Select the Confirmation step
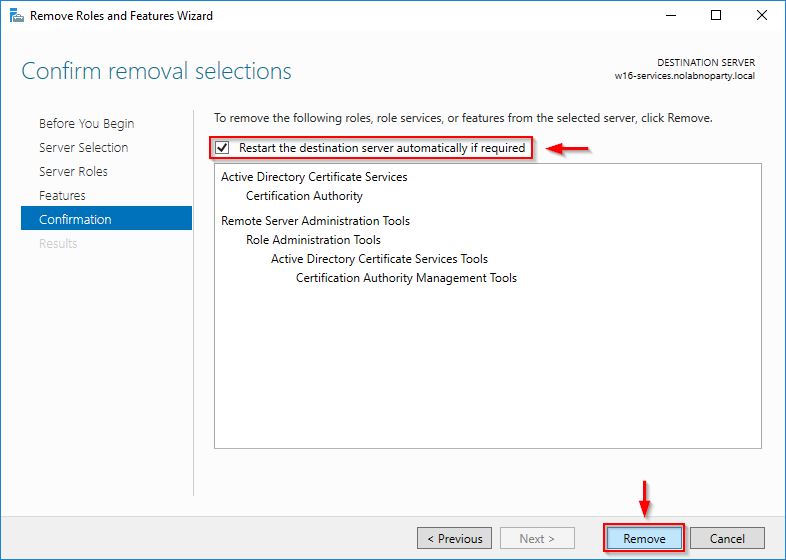The width and height of the screenshot is (786, 560). click(106, 218)
